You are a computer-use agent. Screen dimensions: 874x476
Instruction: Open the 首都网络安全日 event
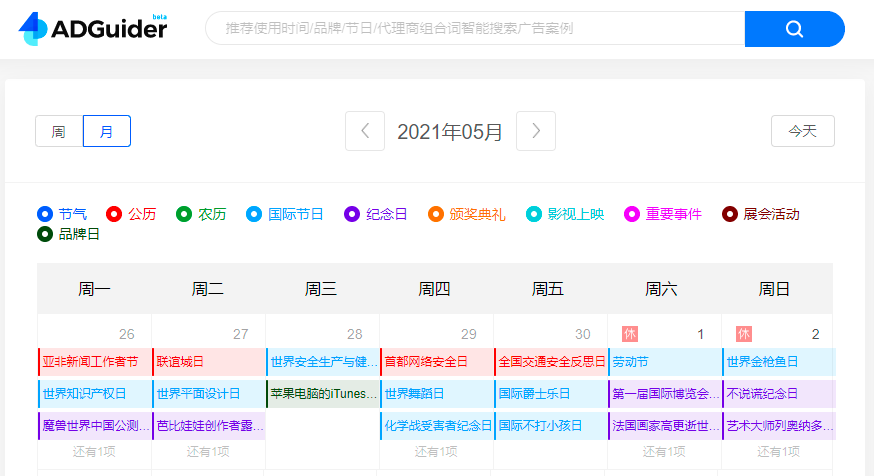(437, 362)
